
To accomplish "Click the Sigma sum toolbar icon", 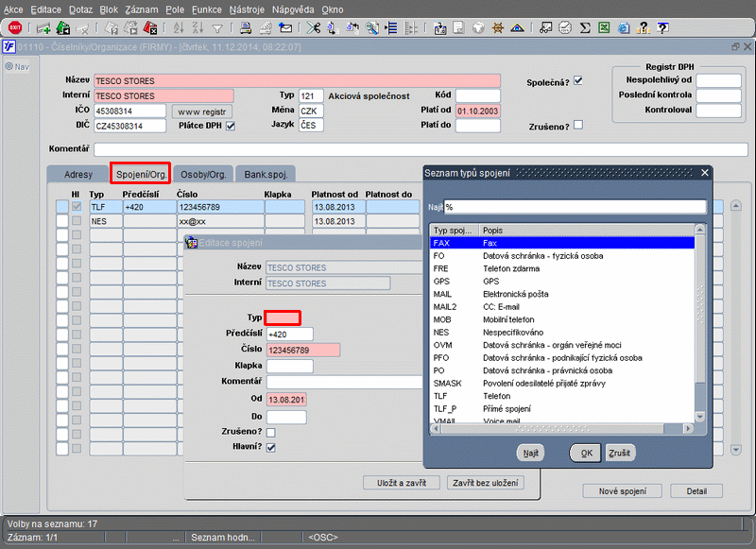I will (x=585, y=27).
